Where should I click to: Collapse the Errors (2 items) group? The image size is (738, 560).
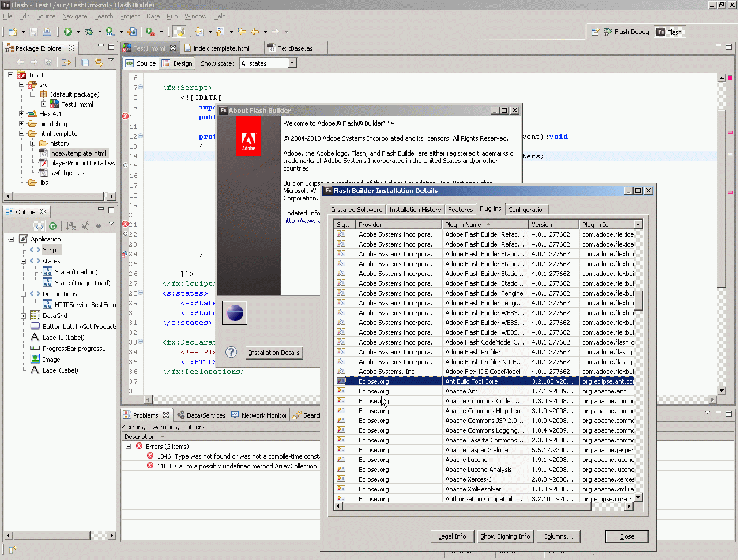(x=129, y=447)
